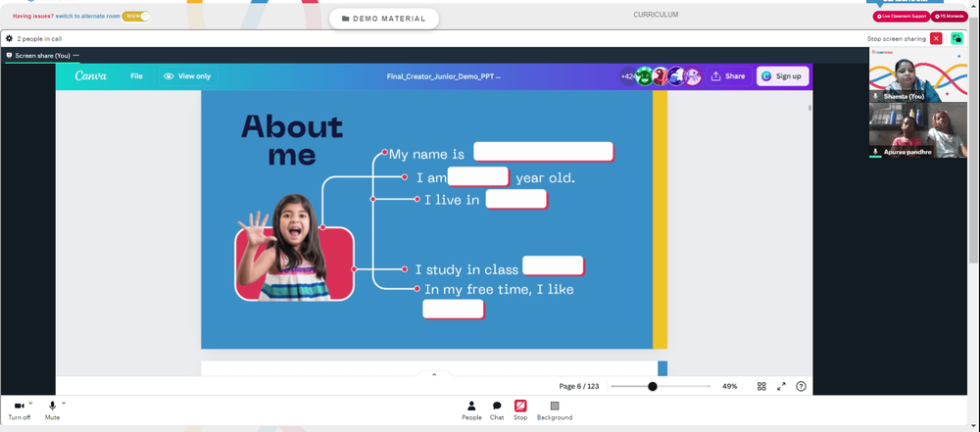
Task: Click the I live in blank box
Action: [516, 199]
